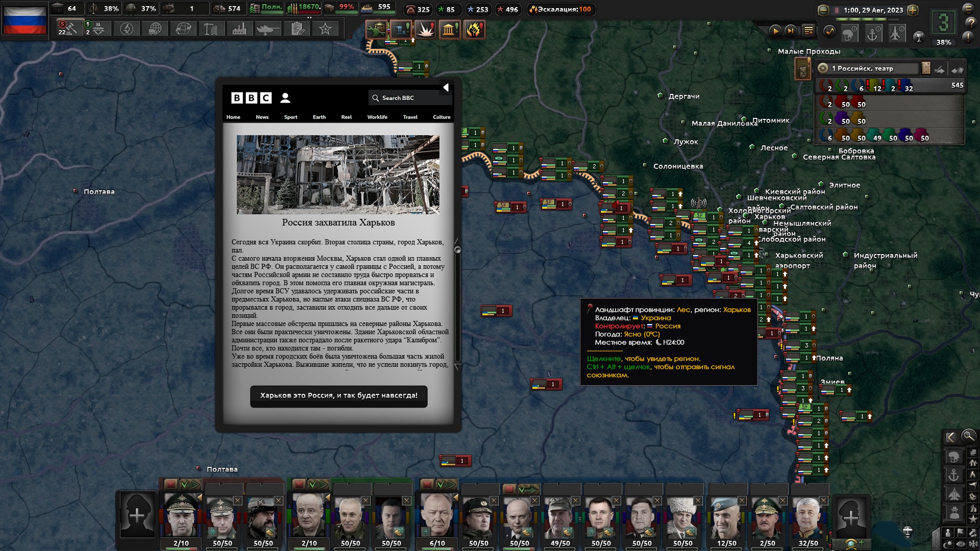Open Recruit and Deploy tank menu

[x=267, y=29]
